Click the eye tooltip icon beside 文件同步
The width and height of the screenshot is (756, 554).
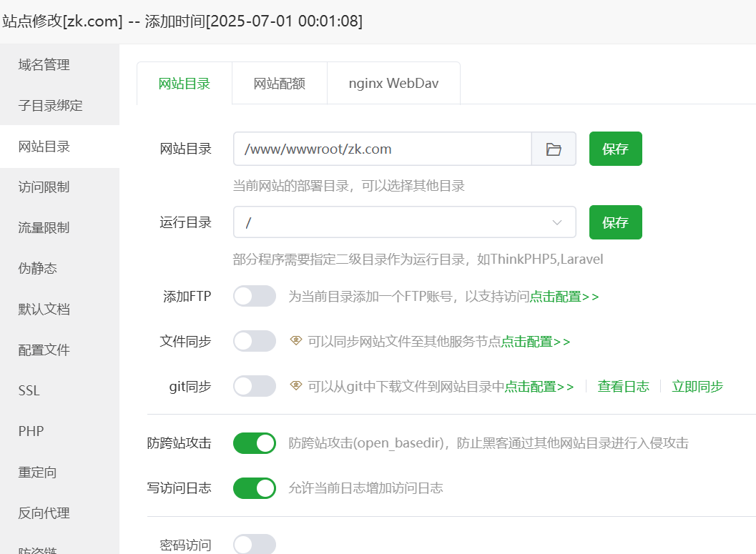[x=295, y=341]
